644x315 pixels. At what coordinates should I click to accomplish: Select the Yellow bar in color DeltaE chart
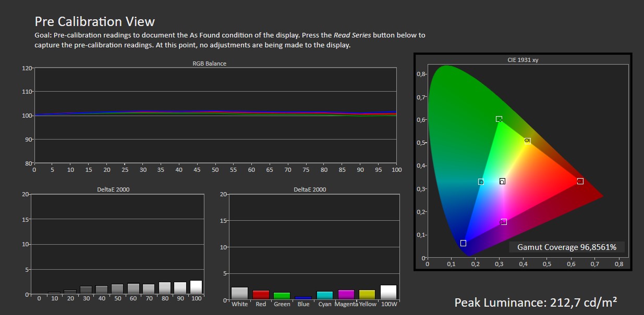(x=367, y=295)
